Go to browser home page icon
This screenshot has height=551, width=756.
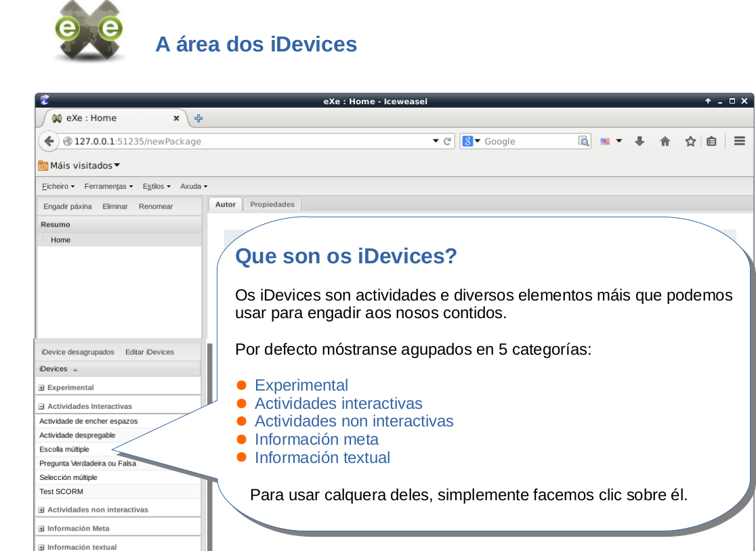point(665,141)
